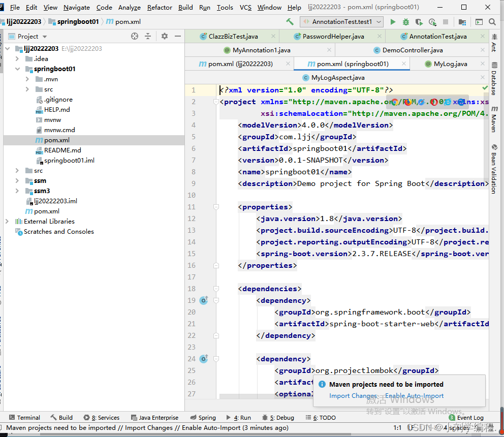
Task: Fold the properties block at line 11
Action: (216, 207)
